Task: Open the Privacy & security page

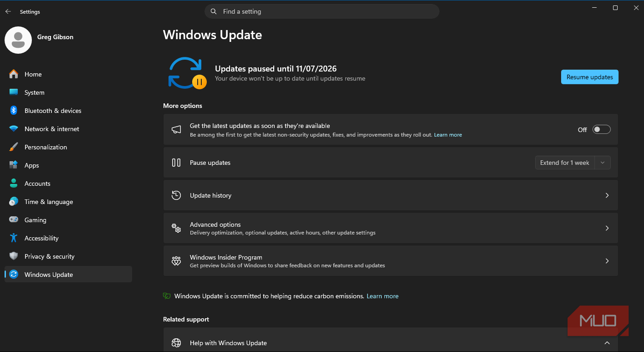Action: [x=68, y=256]
